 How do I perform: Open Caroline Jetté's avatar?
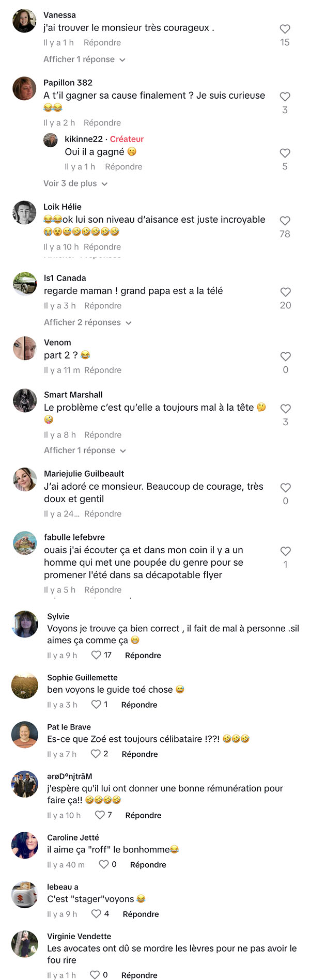[25, 845]
